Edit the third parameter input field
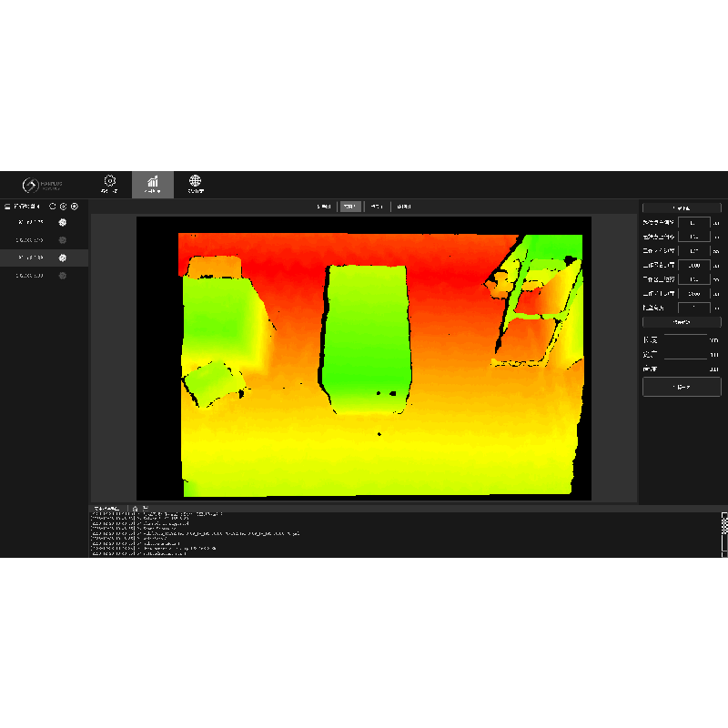The width and height of the screenshot is (728, 728). [x=693, y=251]
